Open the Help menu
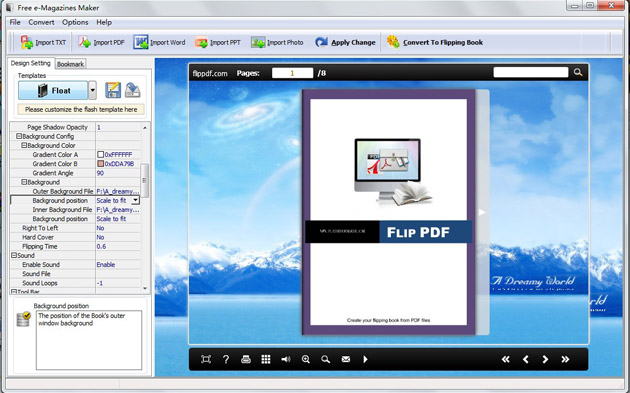This screenshot has width=630, height=393. click(104, 22)
